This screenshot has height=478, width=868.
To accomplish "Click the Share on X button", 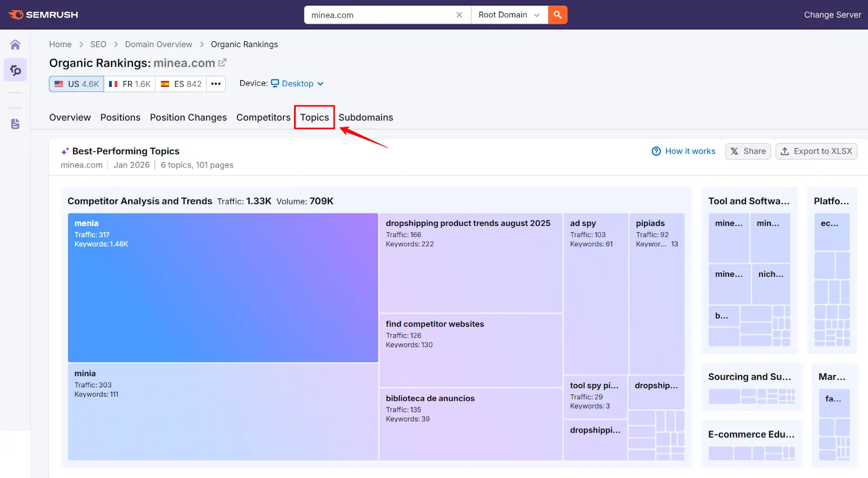I will pos(748,151).
